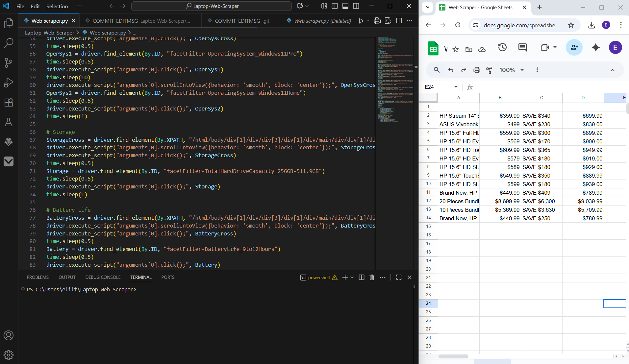Open the comments panel in Sheets
Viewport: 629px width, 364px height.
point(522,47)
